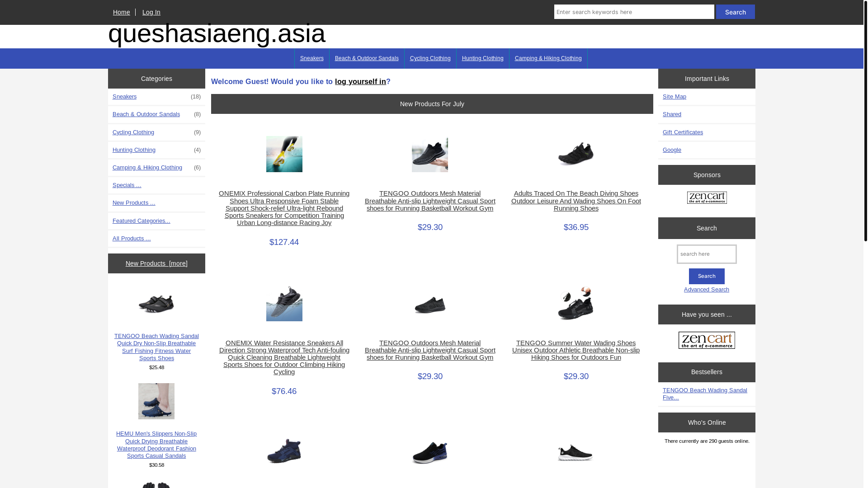Open Advanced Search link
This screenshot has height=488, width=868.
[707, 290]
